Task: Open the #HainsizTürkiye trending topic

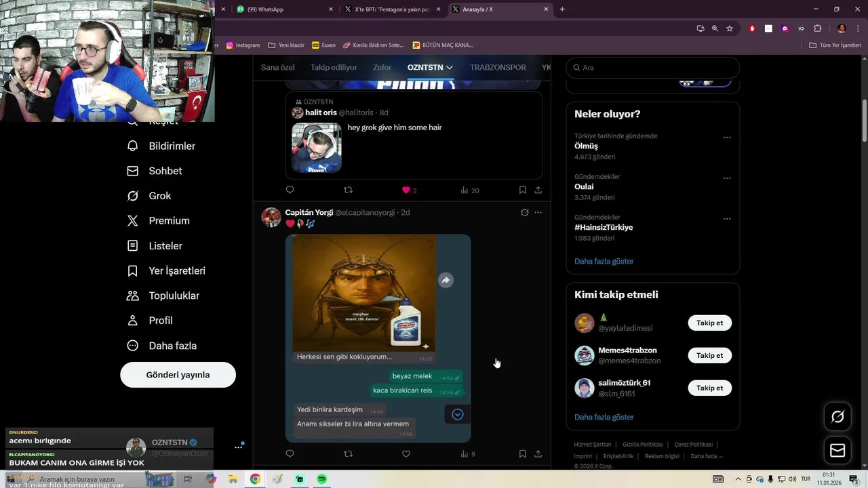Action: pos(604,227)
